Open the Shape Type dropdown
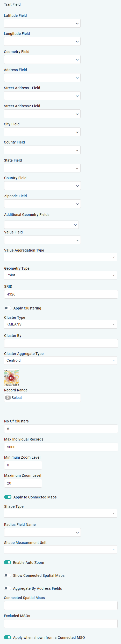This screenshot has width=121, height=644. [61, 513]
